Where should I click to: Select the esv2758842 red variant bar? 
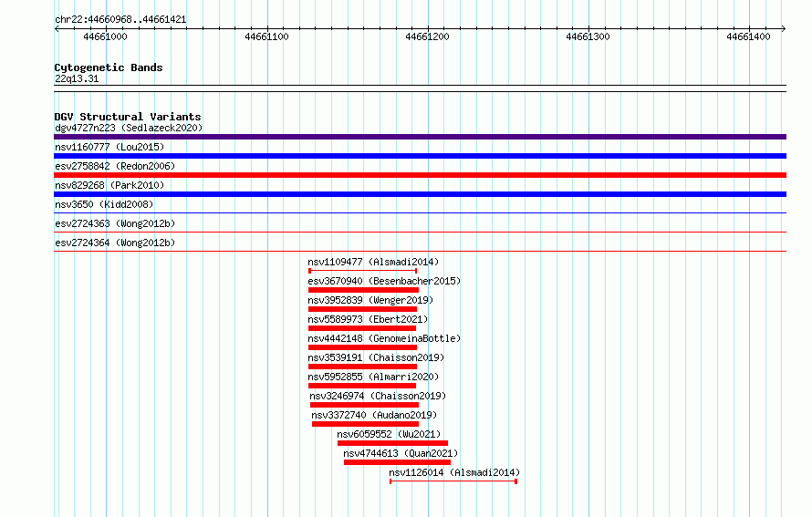[420, 175]
